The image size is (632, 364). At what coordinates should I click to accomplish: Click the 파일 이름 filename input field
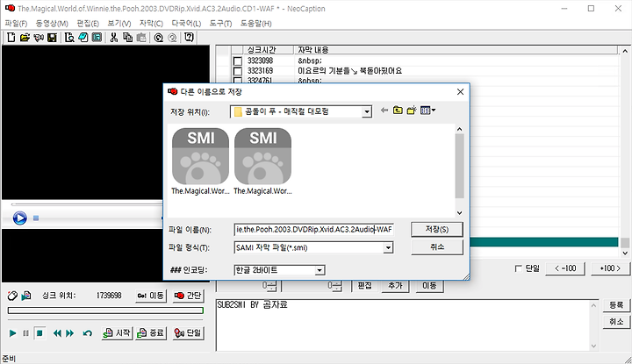pyautogui.click(x=313, y=230)
